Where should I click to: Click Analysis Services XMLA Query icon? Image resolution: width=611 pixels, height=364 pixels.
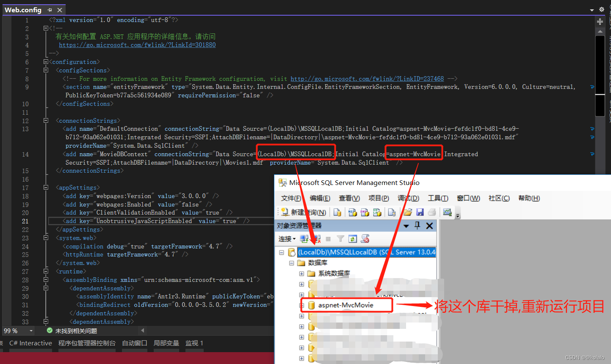pos(377,212)
